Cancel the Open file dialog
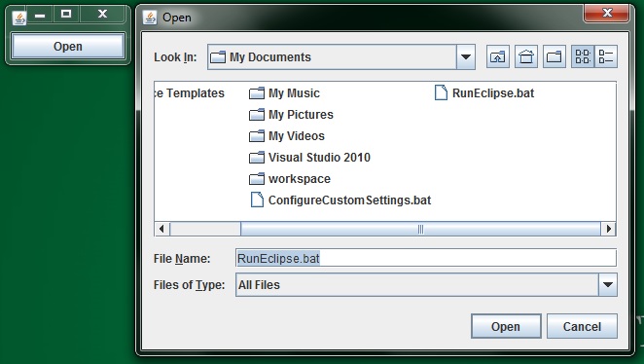 [582, 326]
